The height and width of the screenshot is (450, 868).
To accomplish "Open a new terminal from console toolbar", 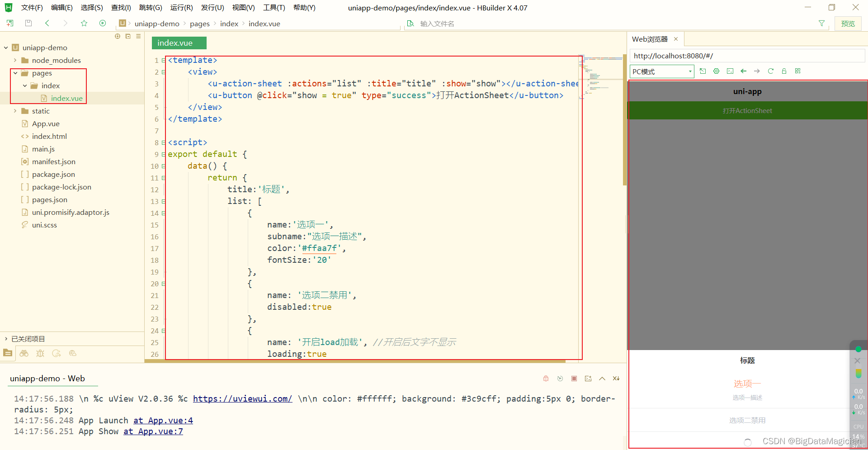I will (588, 379).
